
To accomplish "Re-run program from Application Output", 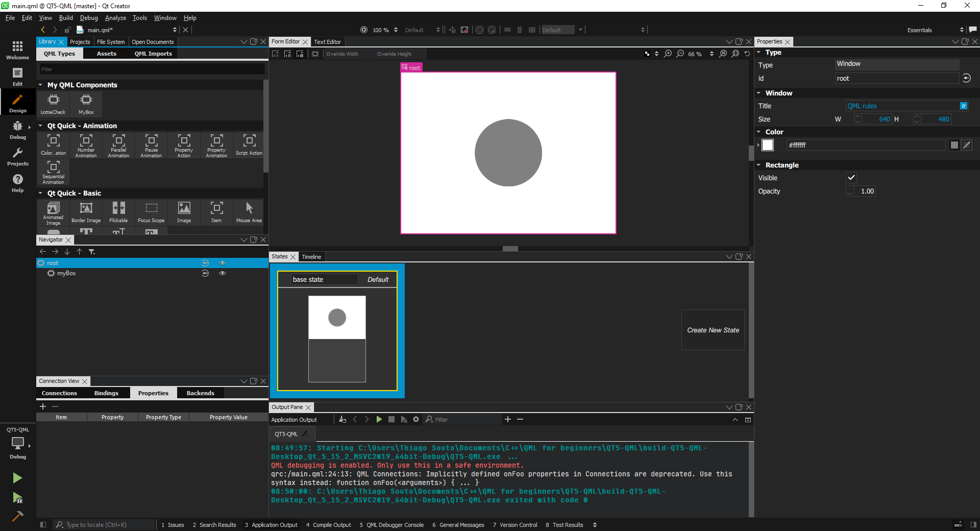I will tap(379, 419).
